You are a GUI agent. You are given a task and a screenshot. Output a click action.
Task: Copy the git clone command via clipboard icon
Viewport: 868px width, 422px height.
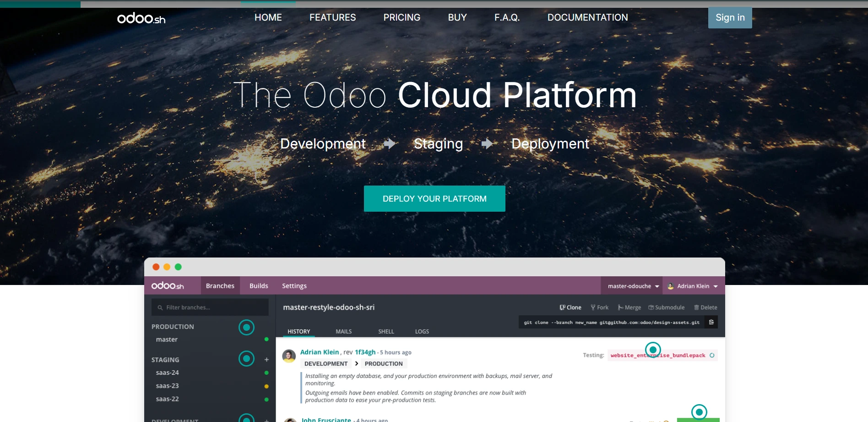711,322
